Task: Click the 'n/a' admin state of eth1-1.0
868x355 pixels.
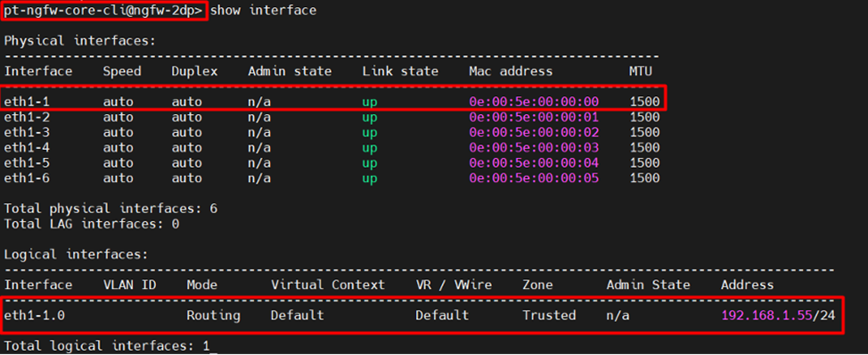Action: coord(618,316)
